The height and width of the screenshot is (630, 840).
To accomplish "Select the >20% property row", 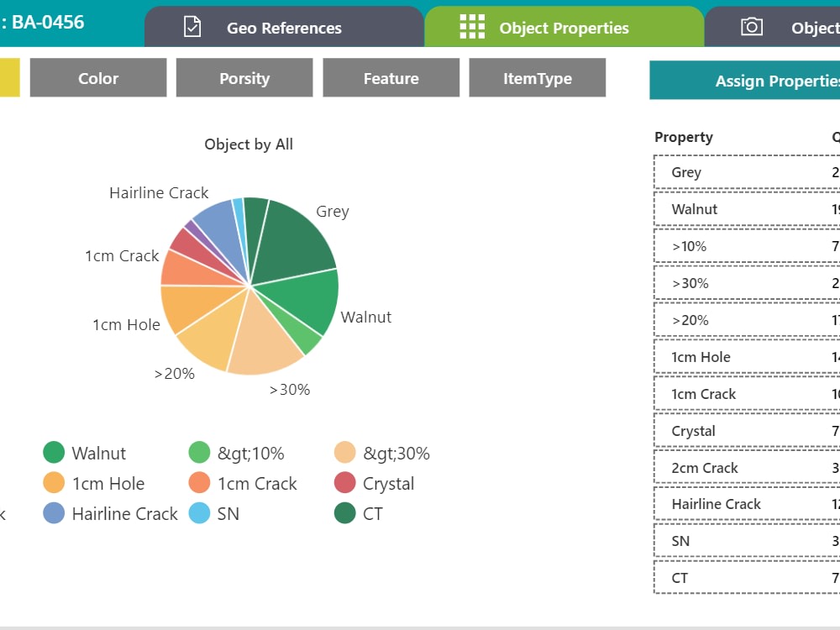I will pyautogui.click(x=747, y=320).
